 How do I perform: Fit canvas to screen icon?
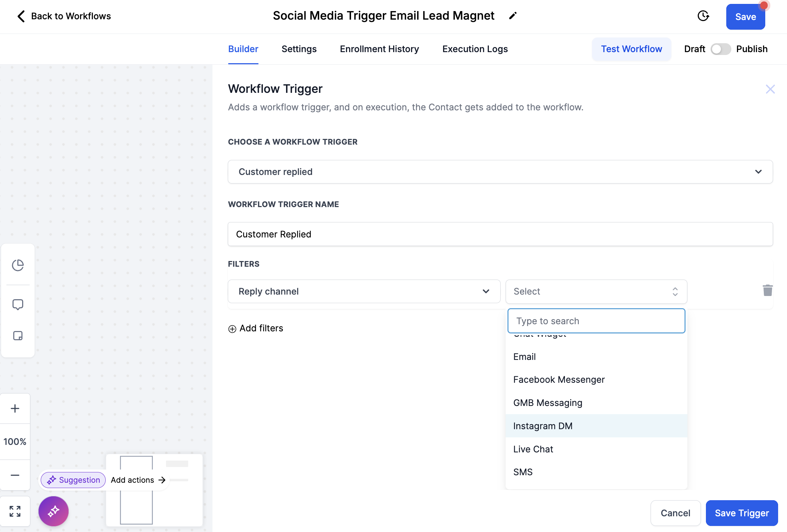pyautogui.click(x=15, y=511)
